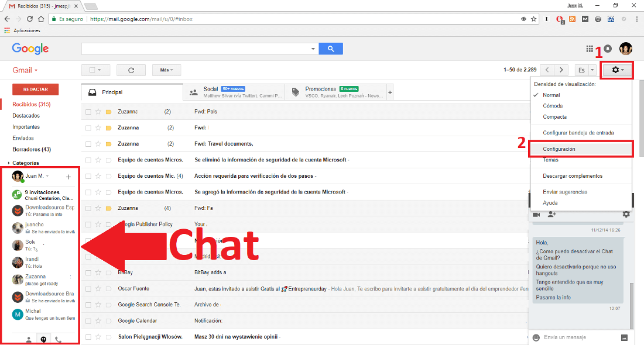
Task: Choose Configuración in settings menu
Action: click(x=581, y=149)
